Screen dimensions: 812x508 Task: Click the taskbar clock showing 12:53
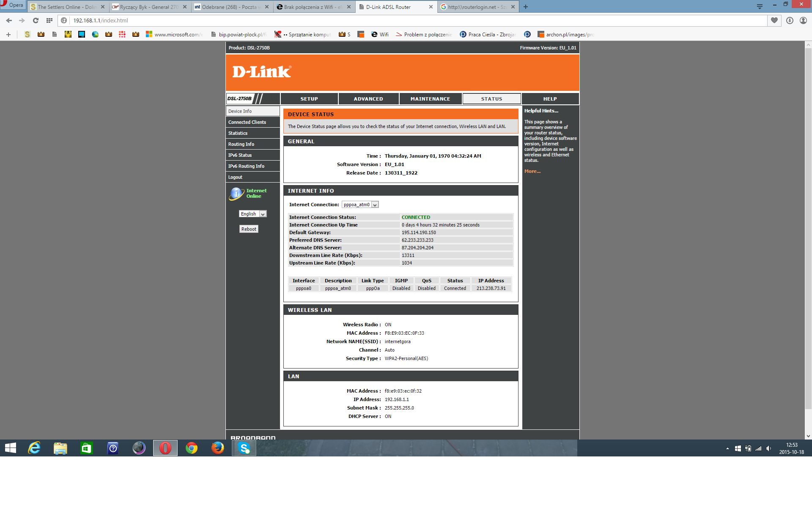coord(792,448)
